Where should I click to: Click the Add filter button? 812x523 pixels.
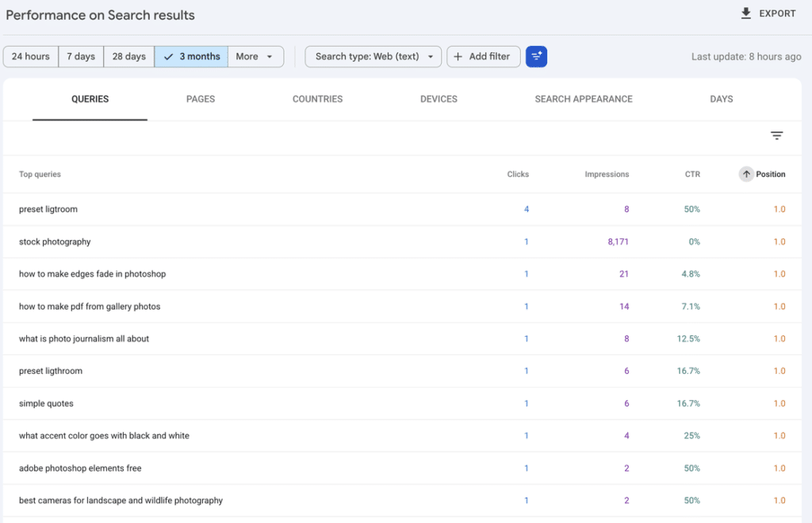[x=484, y=56]
